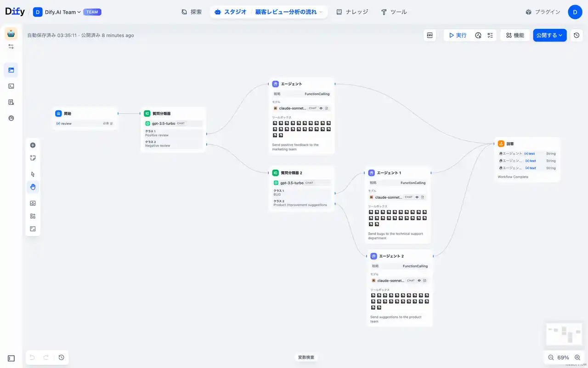Go to the ナレッジ tab
The width and height of the screenshot is (588, 368).
point(352,12)
